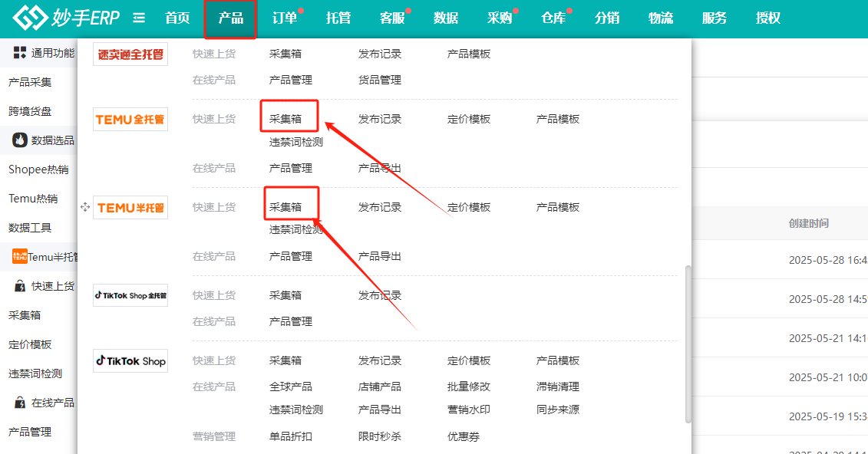Open 批量修改 under TikTok Shop

(x=469, y=387)
